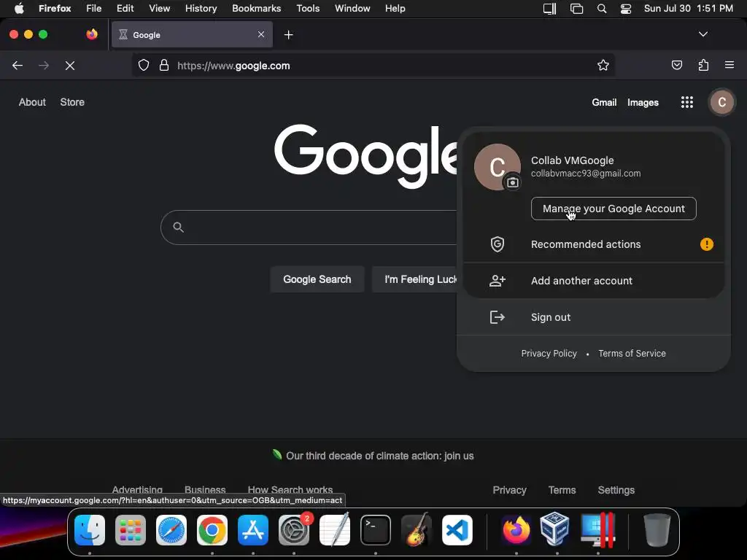Viewport: 747px width, 560px height.
Task: Open the Tools menu
Action: pyautogui.click(x=308, y=8)
